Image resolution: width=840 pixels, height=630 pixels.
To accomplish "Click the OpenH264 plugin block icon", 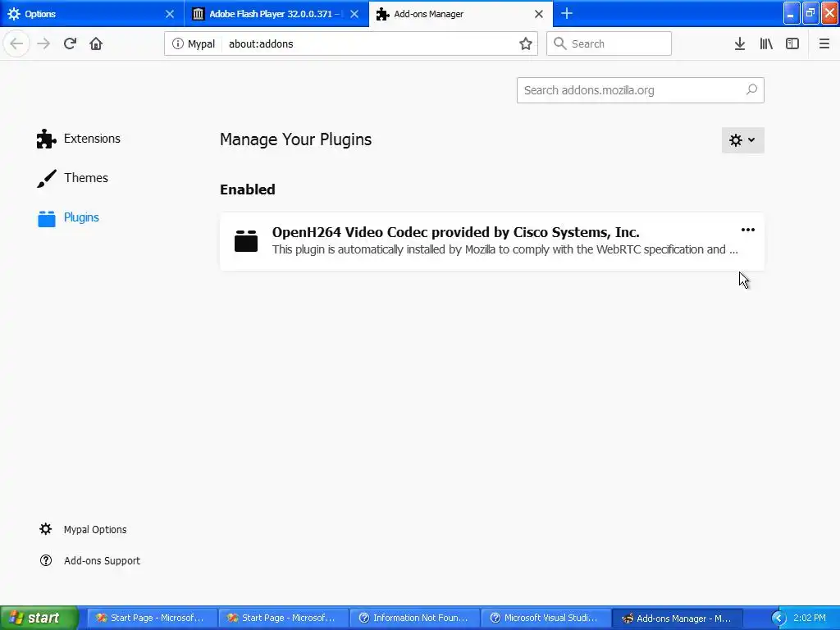I will pos(246,240).
